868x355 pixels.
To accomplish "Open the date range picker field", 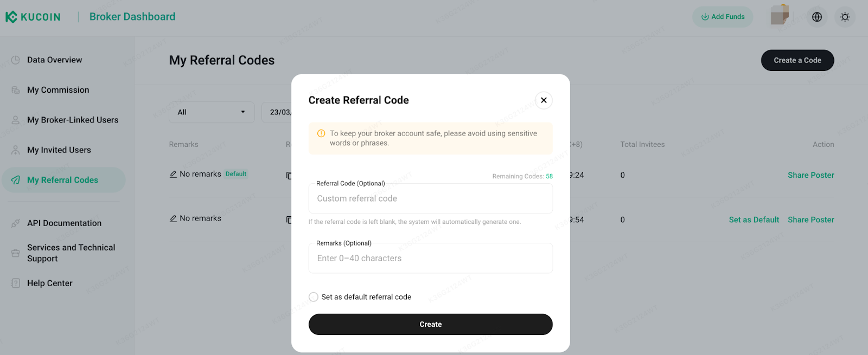I will click(278, 112).
